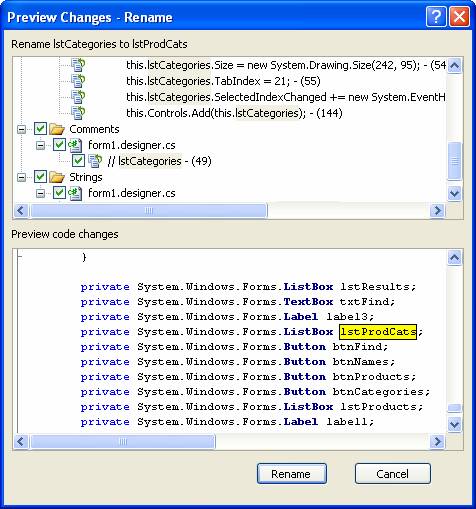Collapse form1.designer.cs under Comments
476x509 pixels.
pos(40,145)
